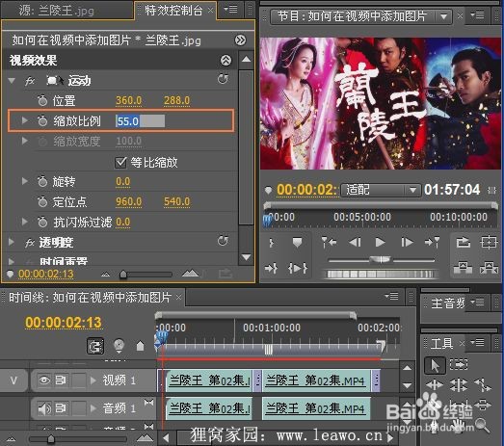Toggle safe margins display
504x446 pixels.
point(489,243)
